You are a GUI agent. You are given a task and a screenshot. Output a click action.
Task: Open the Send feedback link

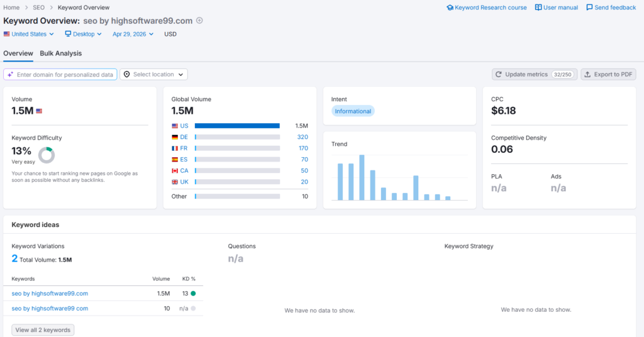611,8
